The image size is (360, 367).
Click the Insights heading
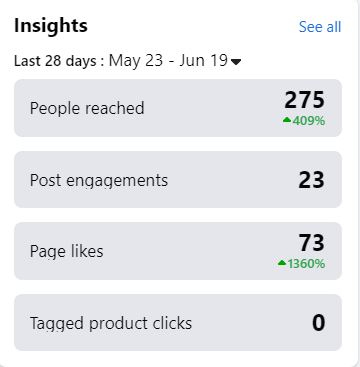tap(51, 26)
